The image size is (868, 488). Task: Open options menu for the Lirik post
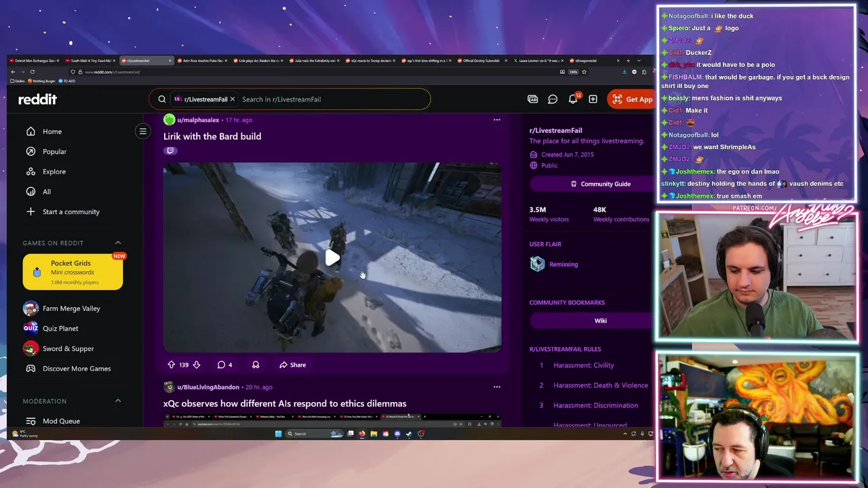coord(497,120)
